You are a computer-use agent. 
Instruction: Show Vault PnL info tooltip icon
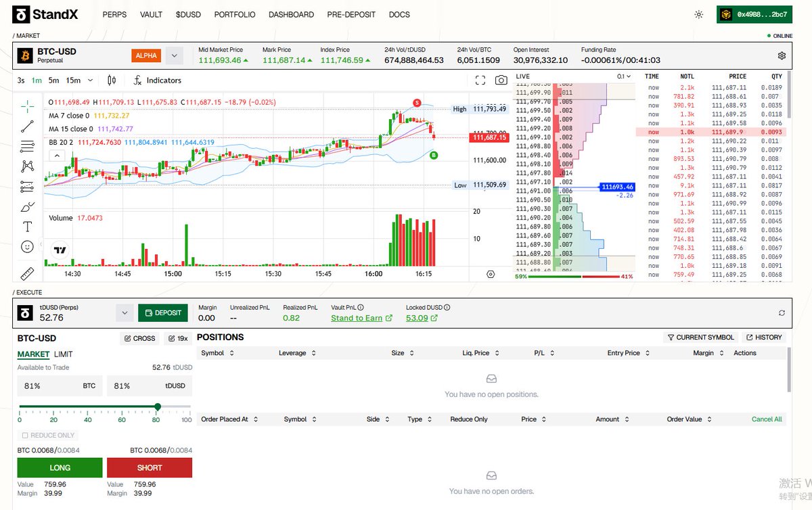[361, 307]
